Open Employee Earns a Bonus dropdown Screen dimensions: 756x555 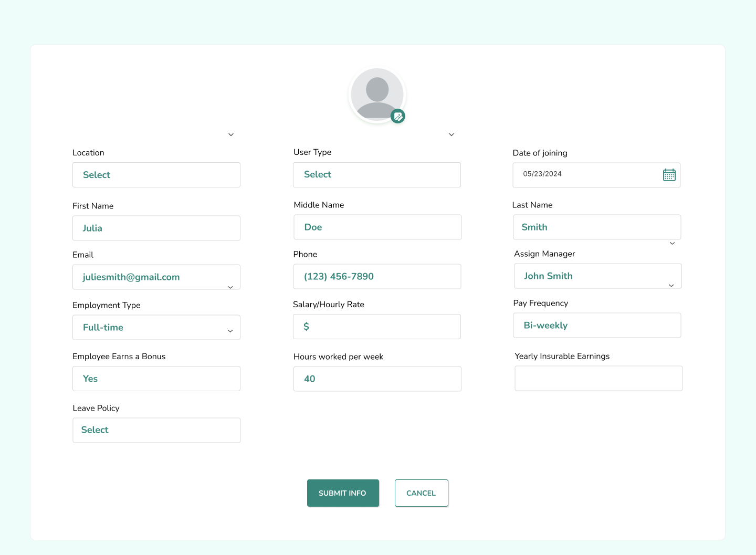[156, 379]
